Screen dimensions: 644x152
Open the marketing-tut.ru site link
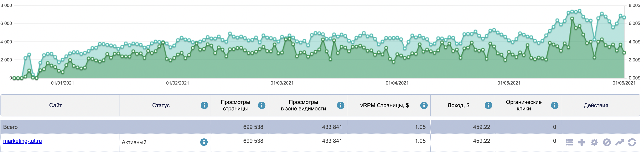pos(23,141)
